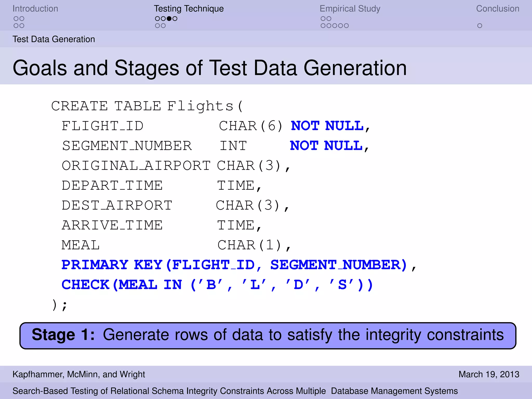532x399 pixels.
Task: Click the CHAR(1) type on the MEAL row
Action: click(249, 245)
